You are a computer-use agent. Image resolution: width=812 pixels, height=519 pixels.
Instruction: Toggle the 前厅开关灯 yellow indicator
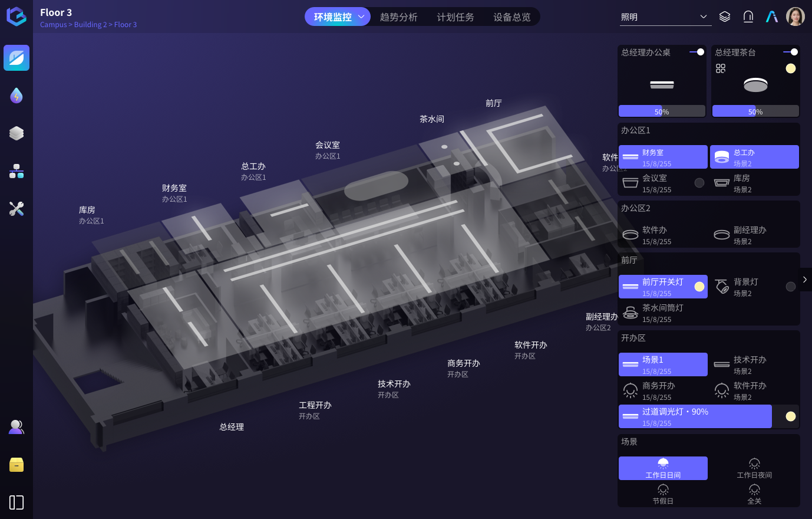click(x=699, y=287)
